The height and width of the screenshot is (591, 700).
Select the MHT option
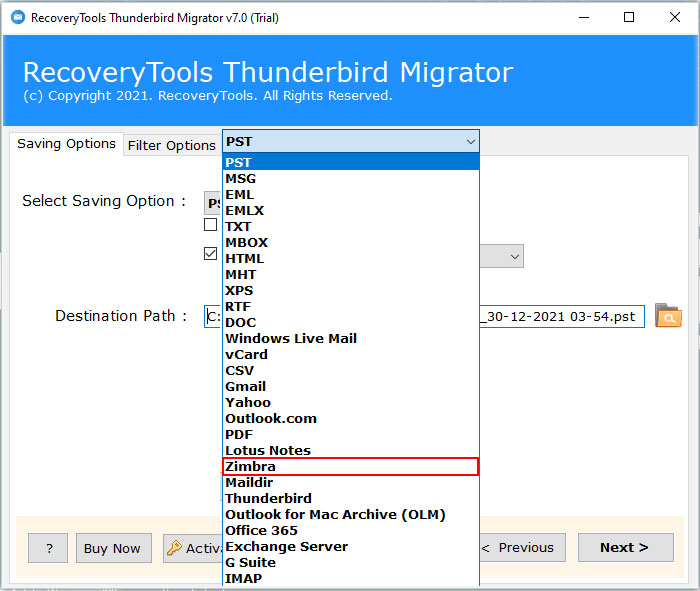pos(350,275)
